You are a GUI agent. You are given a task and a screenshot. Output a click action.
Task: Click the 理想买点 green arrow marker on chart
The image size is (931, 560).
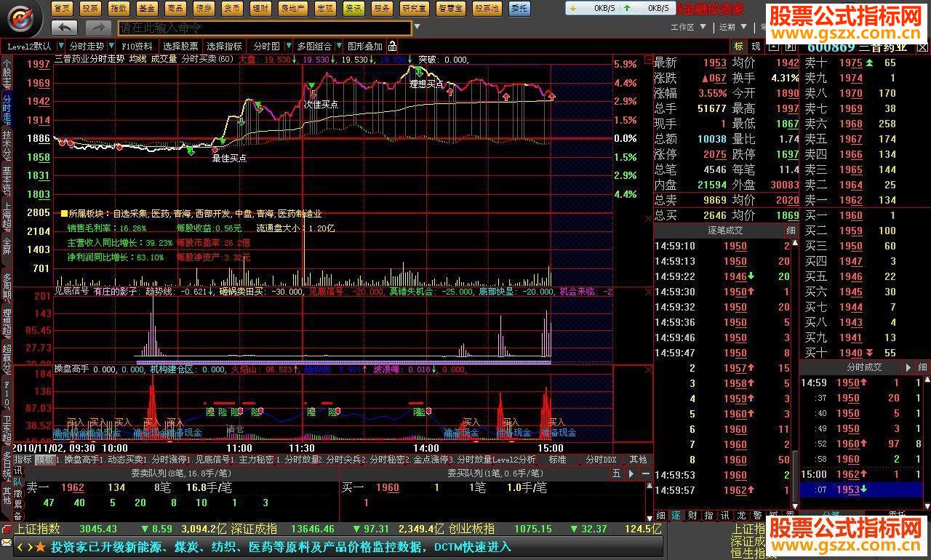coord(418,71)
